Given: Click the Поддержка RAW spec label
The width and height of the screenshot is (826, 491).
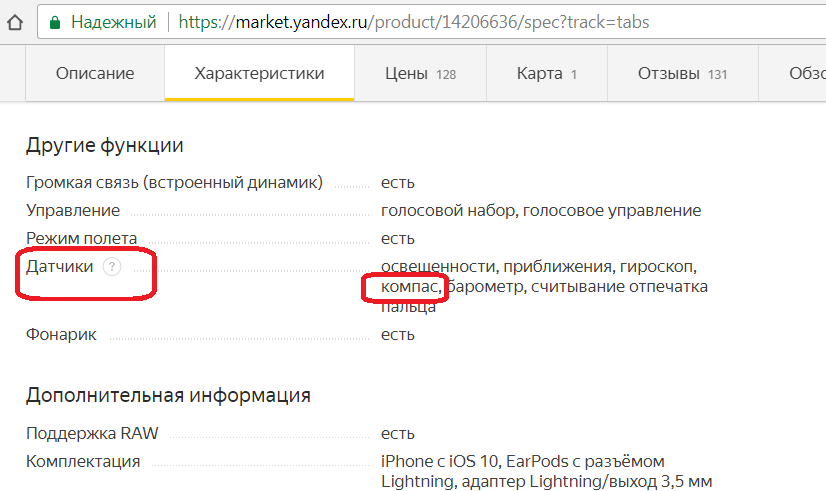Looking at the screenshot, I should 92,433.
